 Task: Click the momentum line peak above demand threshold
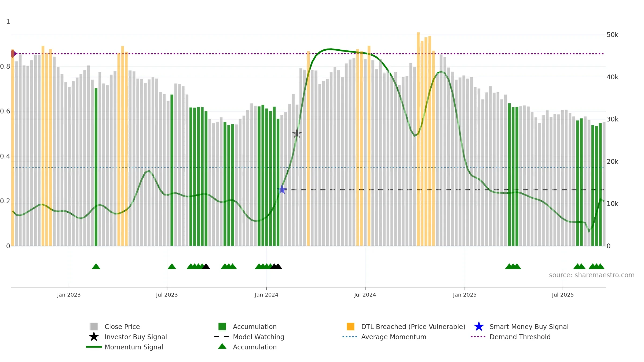(331, 49)
